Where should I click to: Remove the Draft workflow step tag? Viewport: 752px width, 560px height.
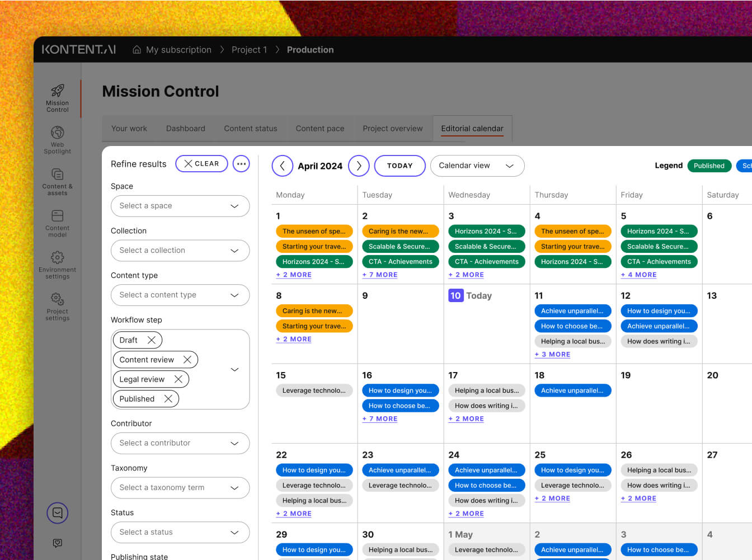pyautogui.click(x=151, y=340)
